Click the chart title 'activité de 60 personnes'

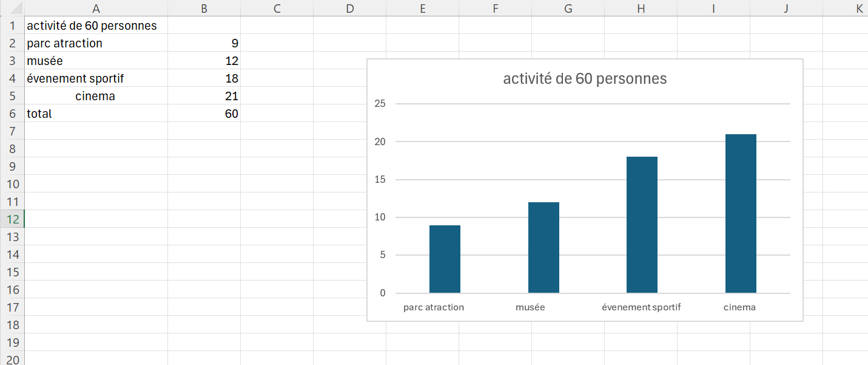(585, 79)
